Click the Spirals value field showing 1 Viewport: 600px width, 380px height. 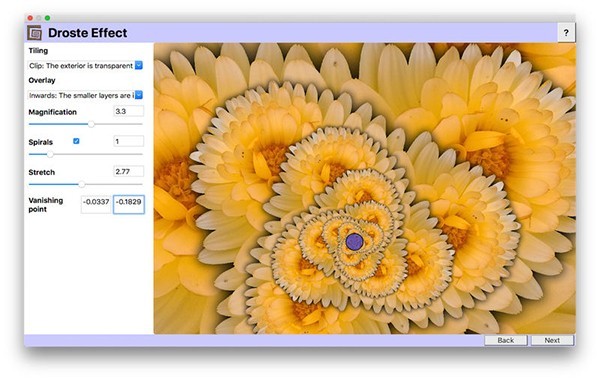(129, 142)
